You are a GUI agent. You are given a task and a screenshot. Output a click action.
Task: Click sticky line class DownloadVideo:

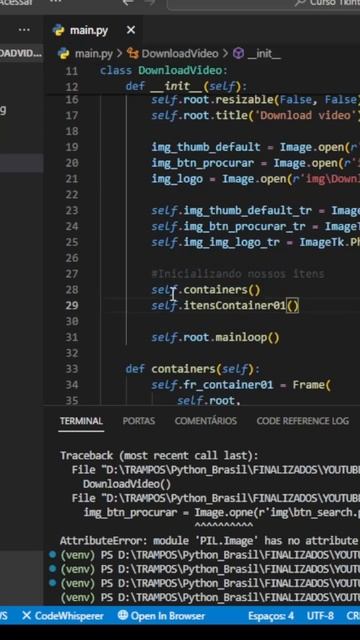point(163,71)
